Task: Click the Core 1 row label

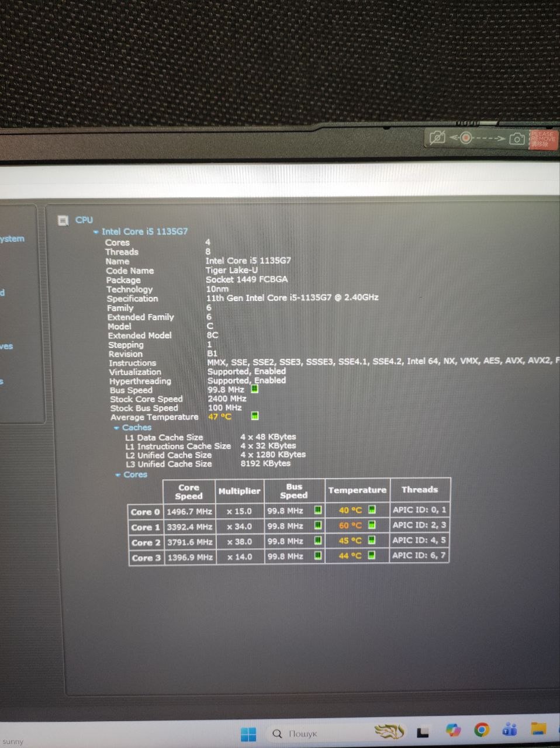Action: (146, 527)
